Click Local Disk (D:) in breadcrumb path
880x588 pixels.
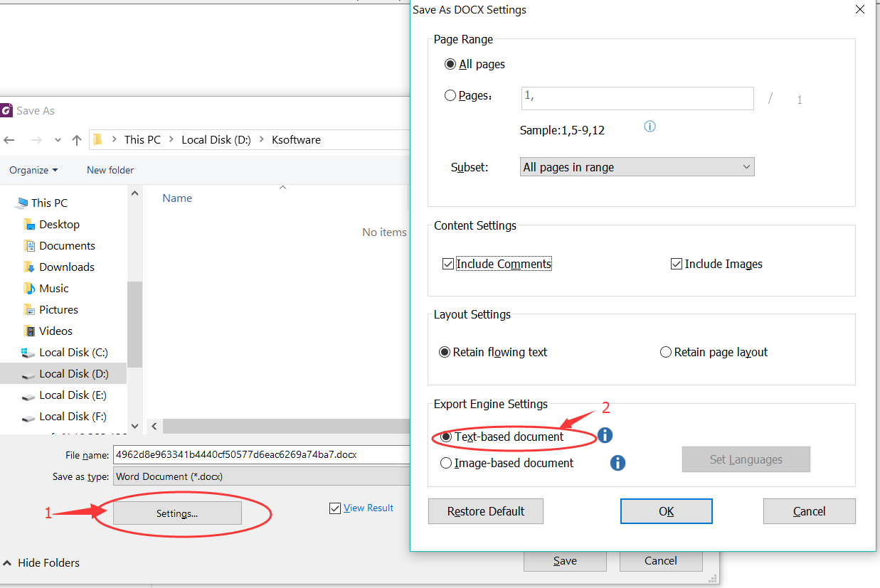216,140
